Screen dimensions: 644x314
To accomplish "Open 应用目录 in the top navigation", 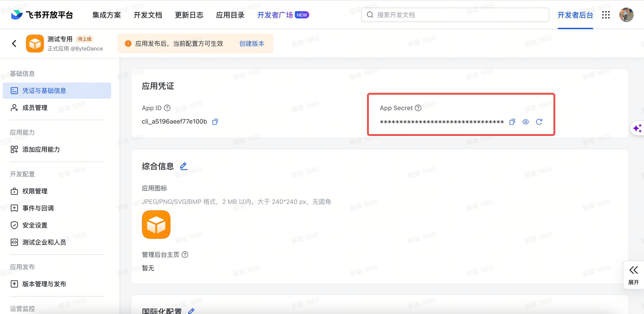I will click(x=230, y=15).
